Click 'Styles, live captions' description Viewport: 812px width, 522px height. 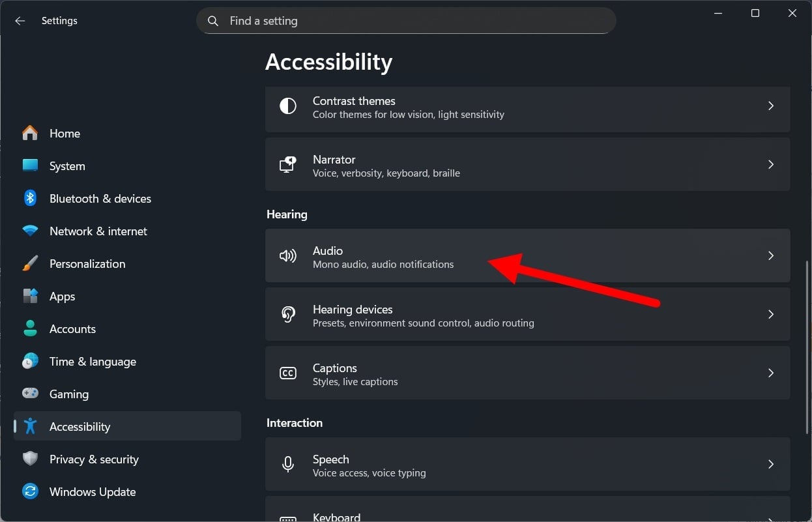click(x=355, y=382)
